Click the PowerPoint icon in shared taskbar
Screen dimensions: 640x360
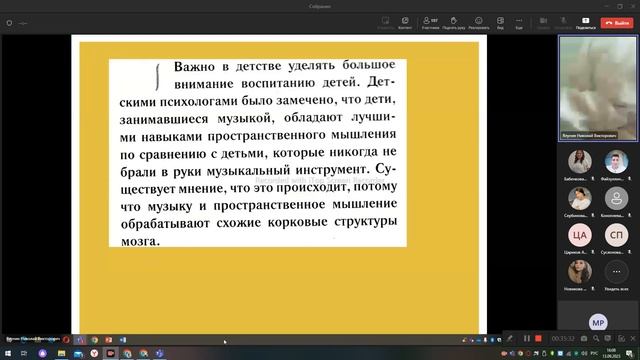[109, 340]
